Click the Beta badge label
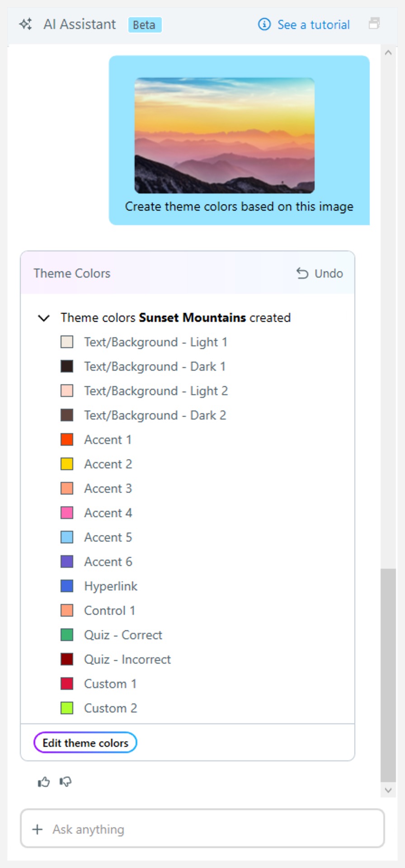 click(144, 25)
